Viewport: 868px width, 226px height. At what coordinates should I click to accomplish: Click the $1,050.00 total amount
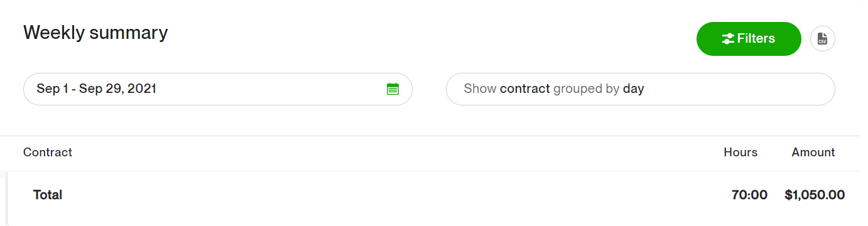point(815,195)
